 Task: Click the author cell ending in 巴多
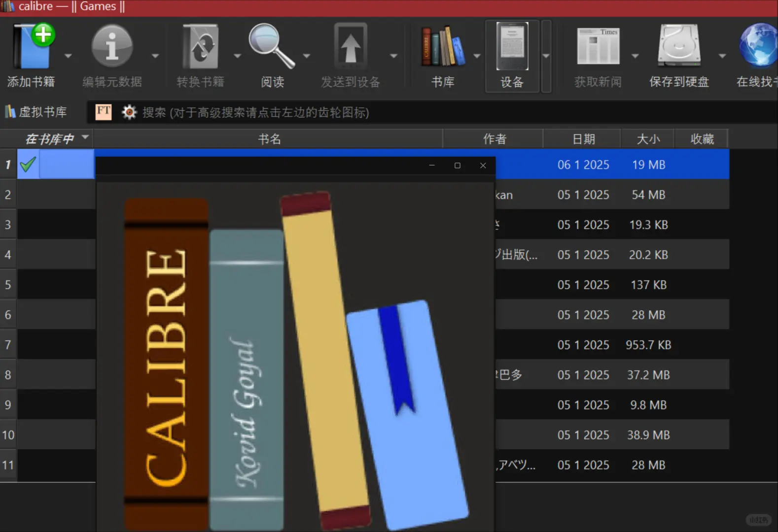coord(519,375)
